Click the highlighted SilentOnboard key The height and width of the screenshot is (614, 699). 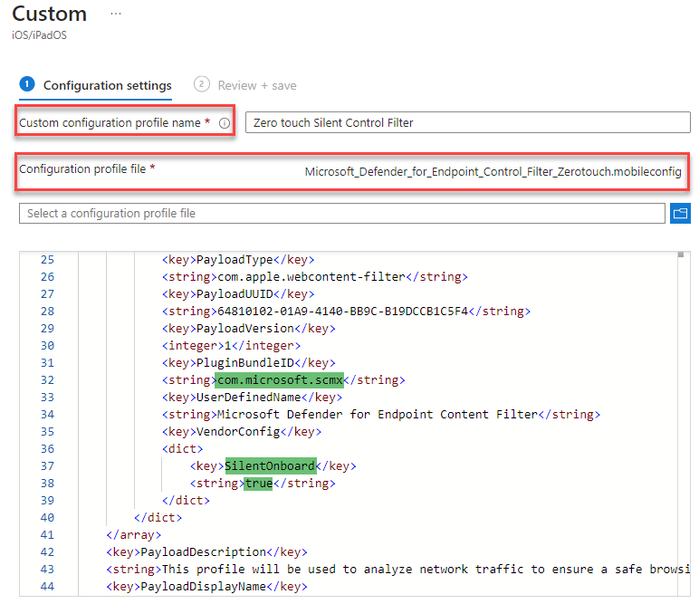click(271, 466)
